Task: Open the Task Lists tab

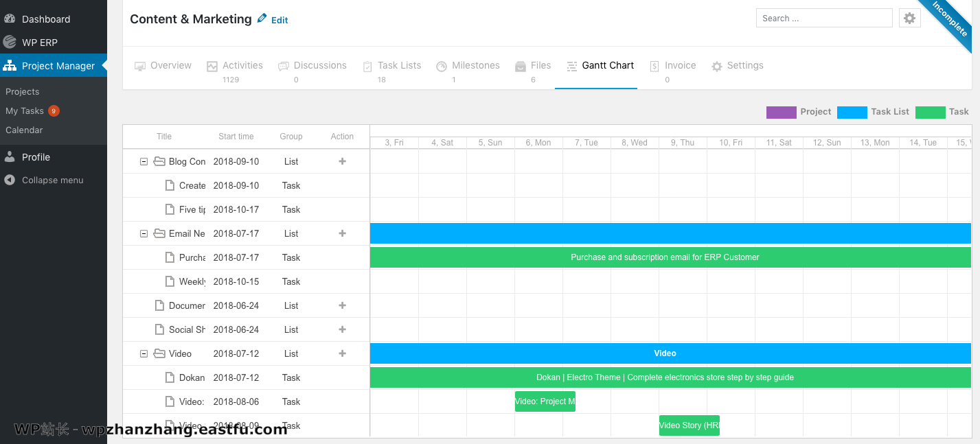Action: [398, 66]
